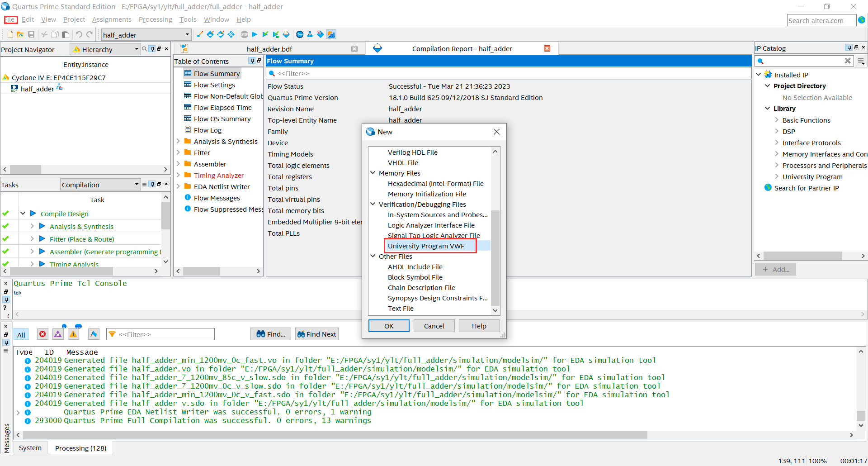Screen dimensions: 868x466
Task: Toggle the IP Catalog pin button
Action: click(849, 48)
